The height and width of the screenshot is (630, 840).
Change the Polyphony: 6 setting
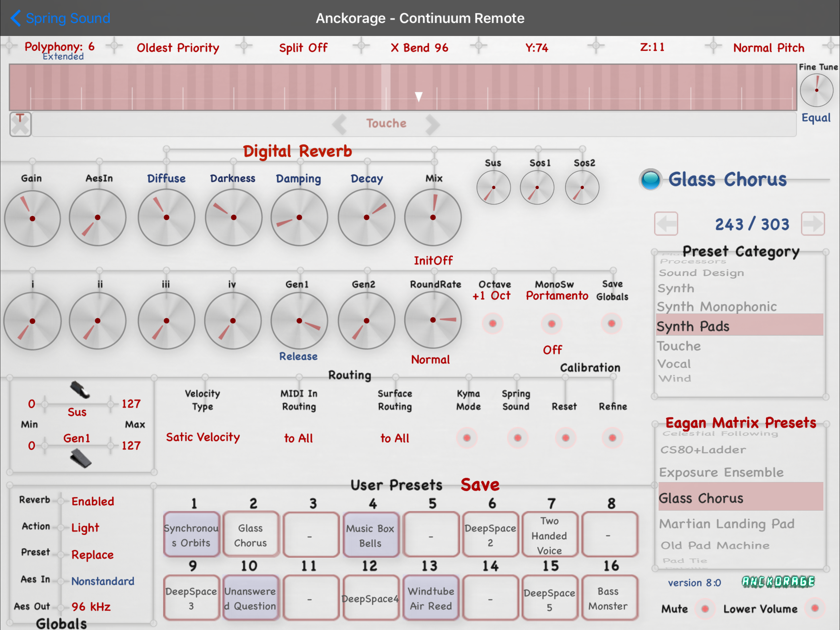(60, 47)
